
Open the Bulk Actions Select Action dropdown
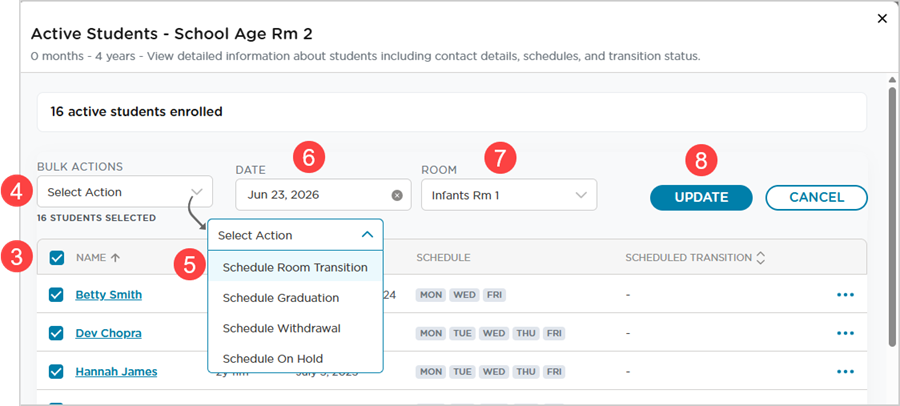[x=125, y=192]
